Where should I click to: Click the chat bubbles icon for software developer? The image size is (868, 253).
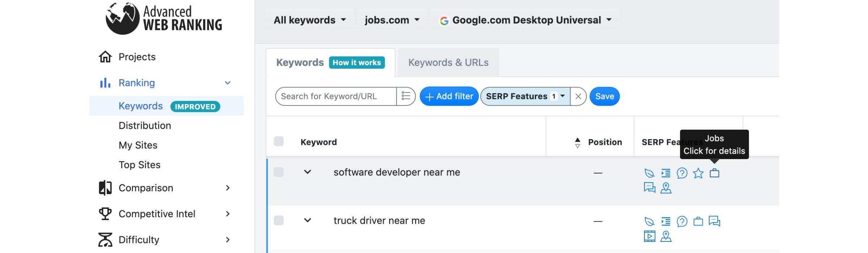click(x=650, y=188)
